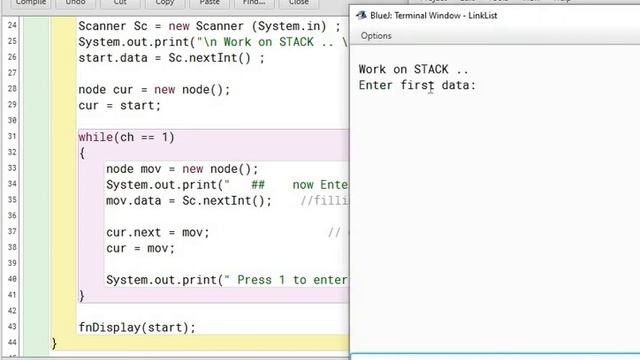Click the terminal input field at window bottom
Screen dimensions: 640x360
tap(495, 357)
